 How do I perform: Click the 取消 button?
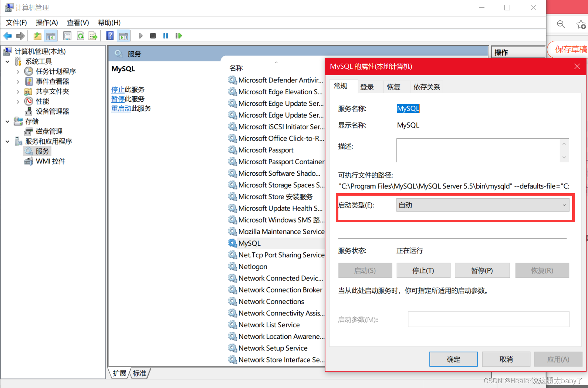pyautogui.click(x=506, y=359)
